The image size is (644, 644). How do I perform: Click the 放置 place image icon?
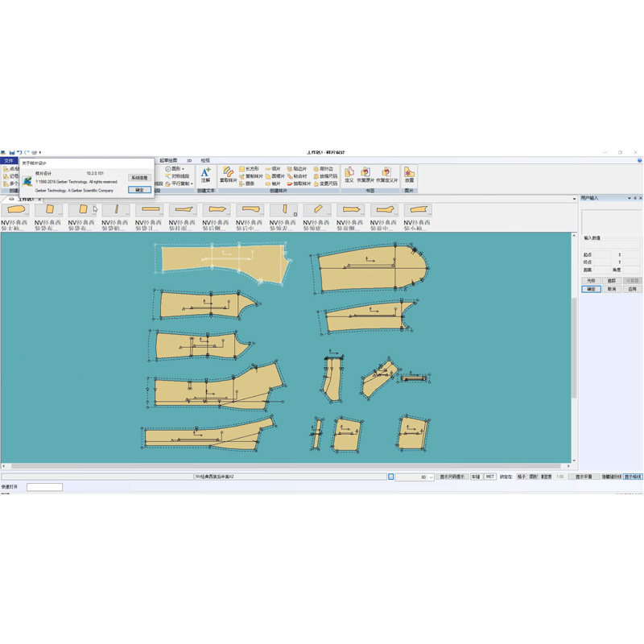(409, 175)
